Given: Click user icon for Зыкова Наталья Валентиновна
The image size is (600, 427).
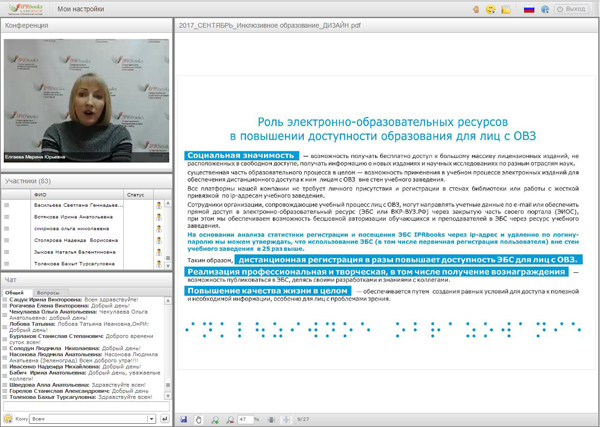Looking at the screenshot, I should click(x=159, y=252).
